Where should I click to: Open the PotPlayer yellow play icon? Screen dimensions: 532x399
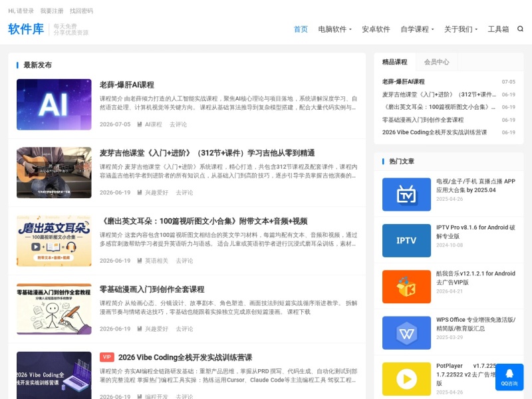pyautogui.click(x=406, y=379)
